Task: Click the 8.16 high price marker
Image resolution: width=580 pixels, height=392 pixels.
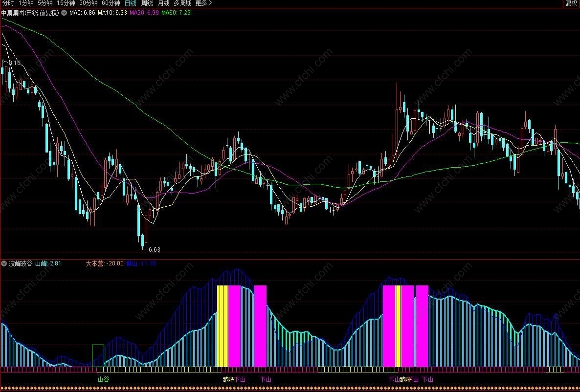Action: (x=11, y=63)
